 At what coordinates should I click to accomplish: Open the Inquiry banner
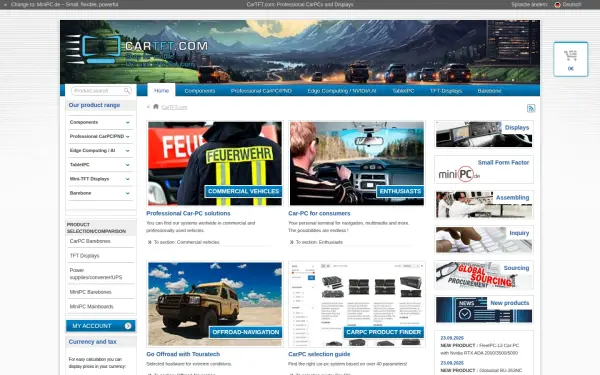click(484, 240)
